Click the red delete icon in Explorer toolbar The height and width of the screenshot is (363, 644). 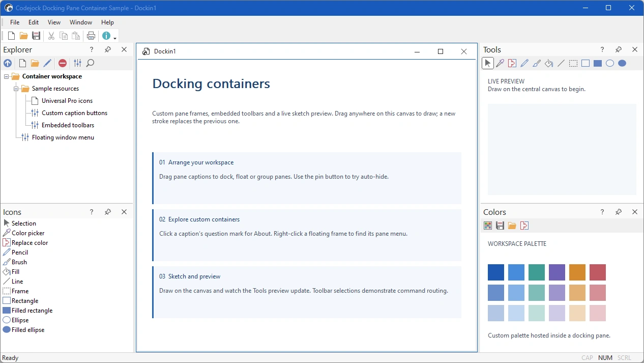pos(63,63)
